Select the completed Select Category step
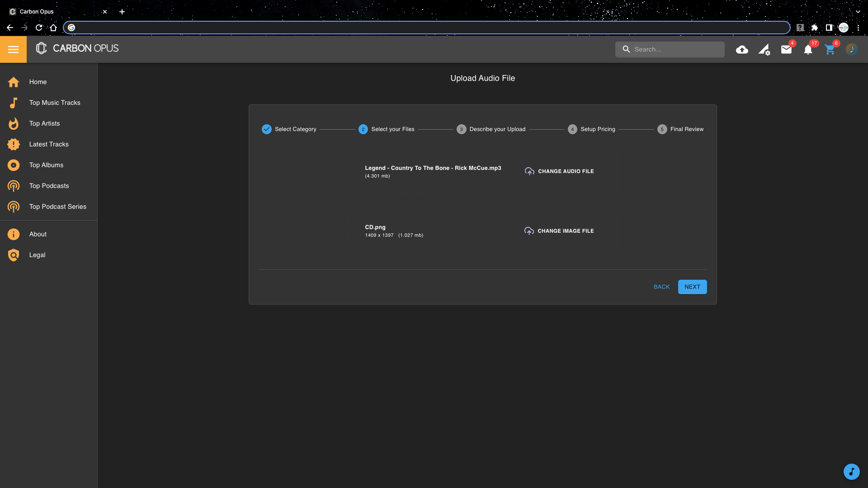This screenshot has height=488, width=868. (289, 129)
